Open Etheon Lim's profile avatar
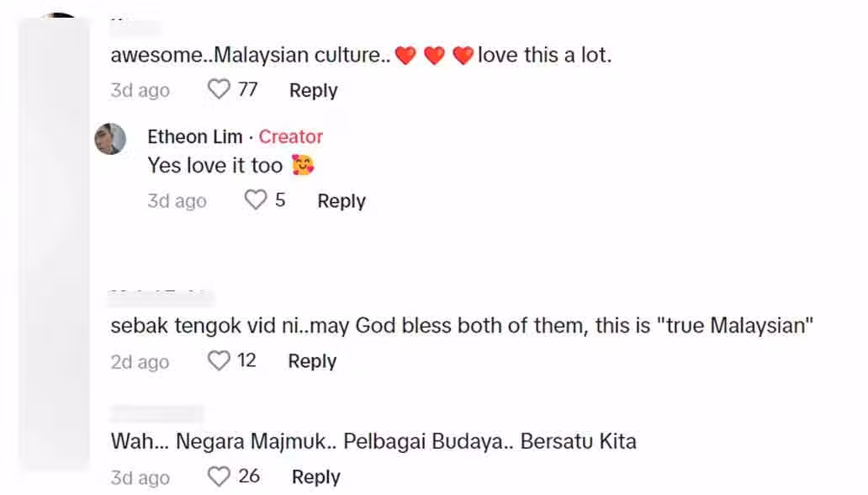 tap(110, 139)
